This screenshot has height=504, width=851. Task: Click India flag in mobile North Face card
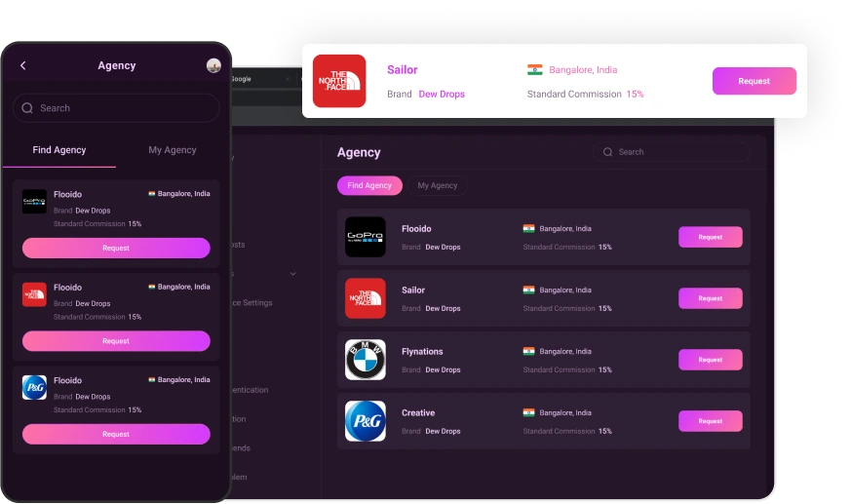point(152,287)
